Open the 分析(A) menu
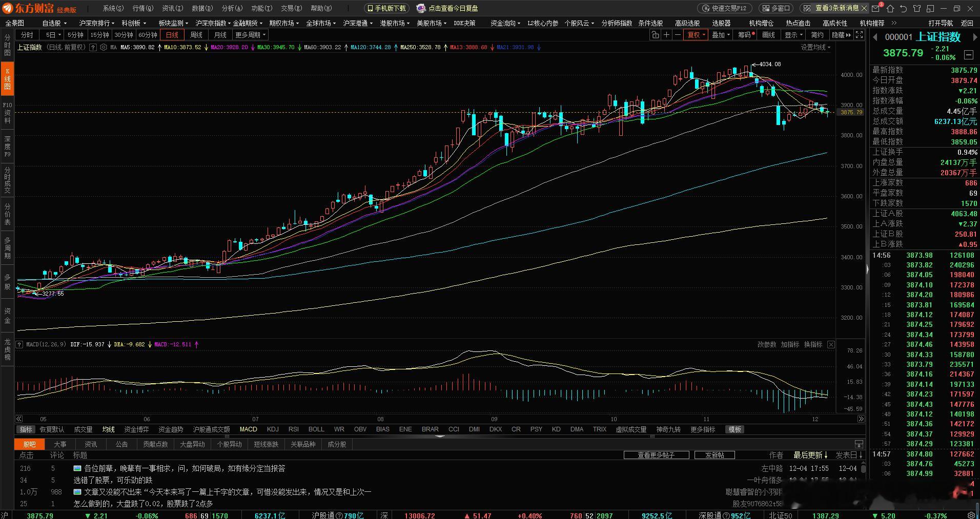This screenshot has height=519, width=980. coord(232,8)
